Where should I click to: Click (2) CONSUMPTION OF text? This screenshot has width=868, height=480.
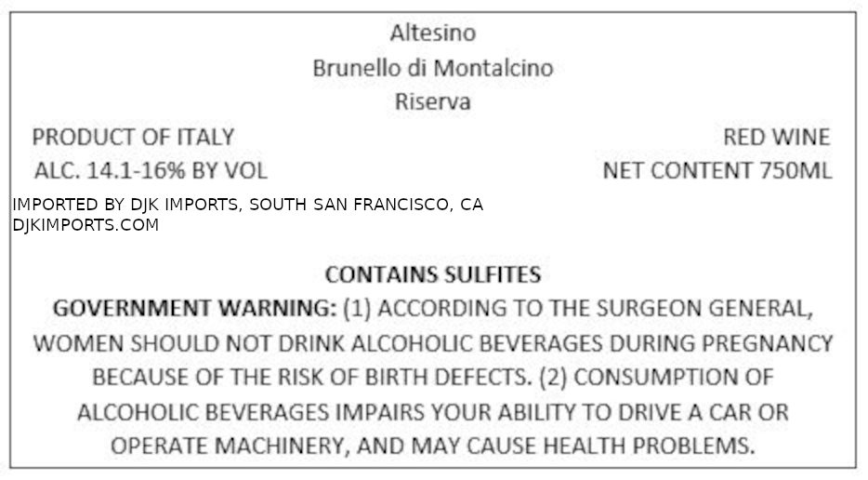[656, 377]
